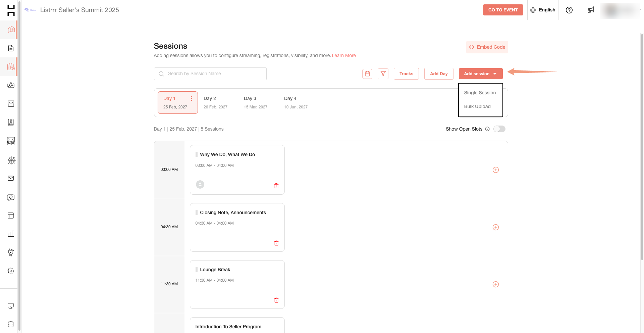This screenshot has width=644, height=333.
Task: Delete the Lounge Break session
Action: click(276, 300)
